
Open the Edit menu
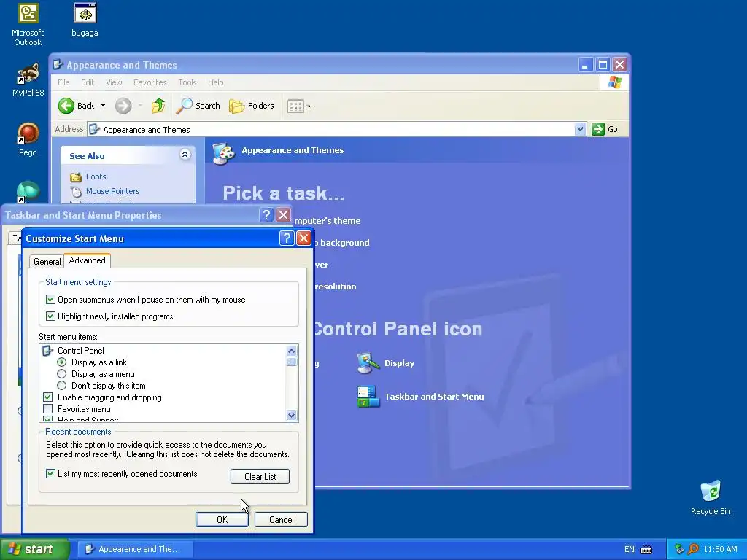[x=88, y=82]
